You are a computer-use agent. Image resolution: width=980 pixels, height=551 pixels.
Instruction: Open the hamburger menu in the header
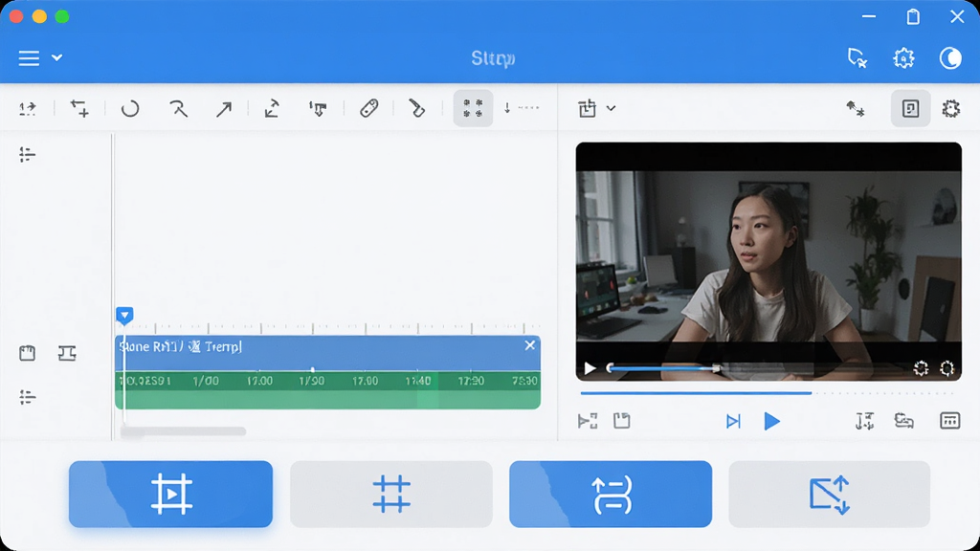tap(29, 58)
